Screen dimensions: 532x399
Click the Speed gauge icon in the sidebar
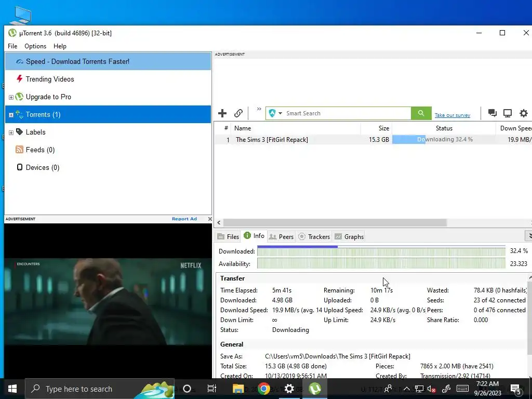click(x=20, y=61)
